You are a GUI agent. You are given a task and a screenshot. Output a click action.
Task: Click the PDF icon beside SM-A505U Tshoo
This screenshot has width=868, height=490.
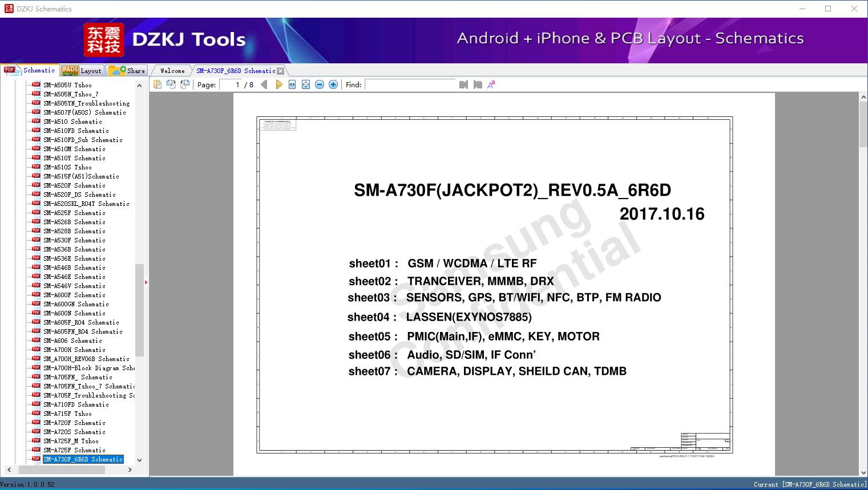[x=36, y=85]
